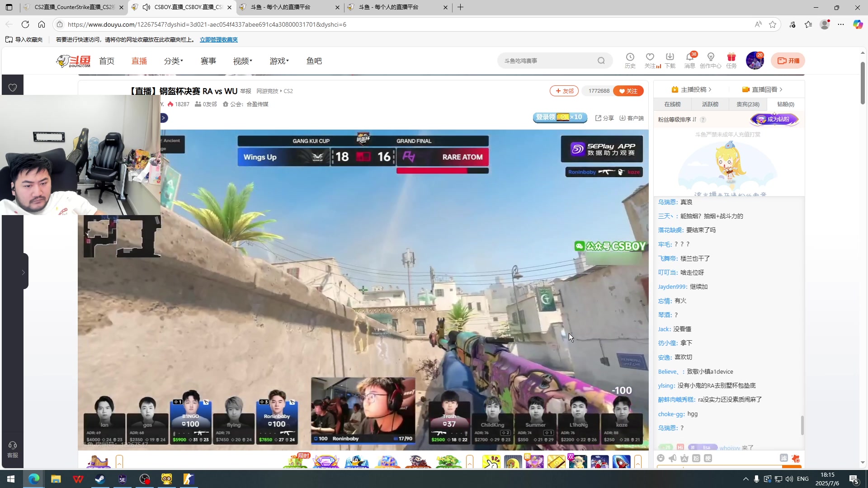
Task: Click the red splash effects icon in chat
Action: click(x=796, y=458)
